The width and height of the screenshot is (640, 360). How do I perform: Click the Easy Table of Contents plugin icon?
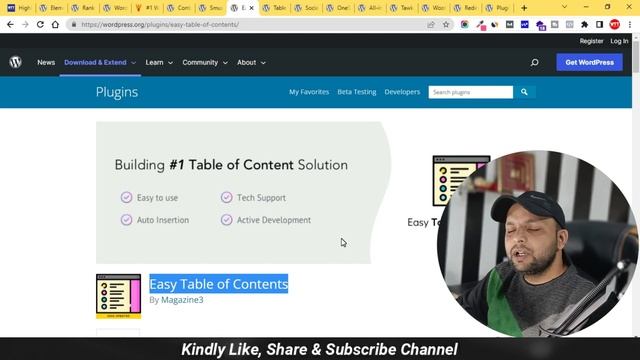[x=118, y=296]
